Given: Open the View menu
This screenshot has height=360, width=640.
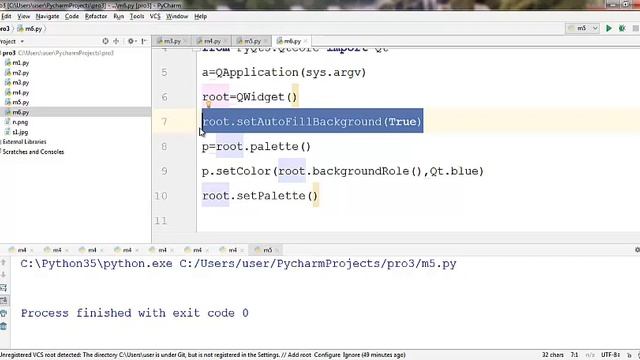Looking at the screenshot, I should click(24, 16).
